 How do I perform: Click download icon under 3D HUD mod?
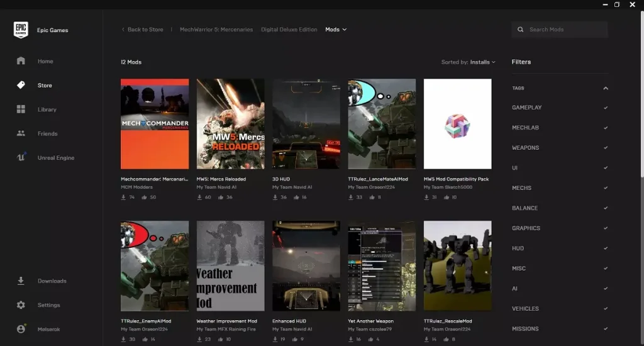(x=275, y=198)
